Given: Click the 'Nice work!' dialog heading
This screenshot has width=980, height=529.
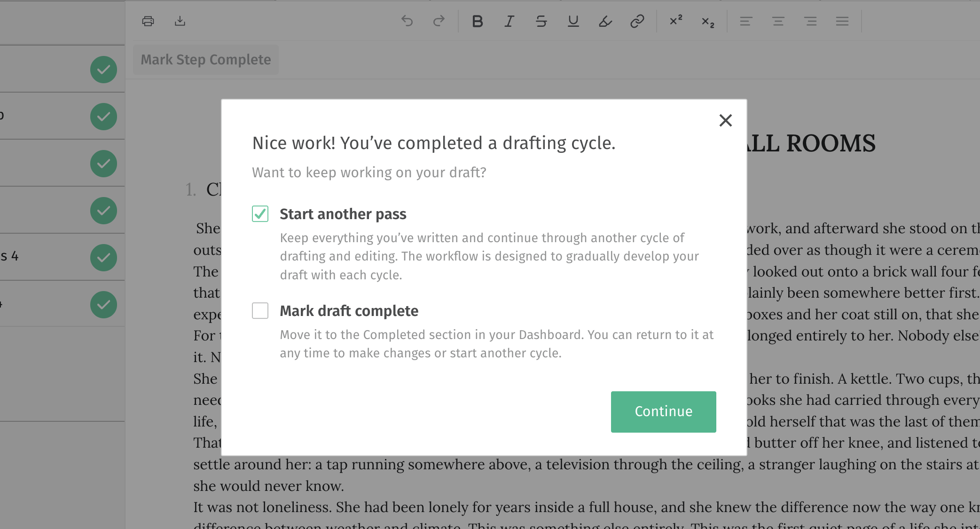Looking at the screenshot, I should coord(434,143).
